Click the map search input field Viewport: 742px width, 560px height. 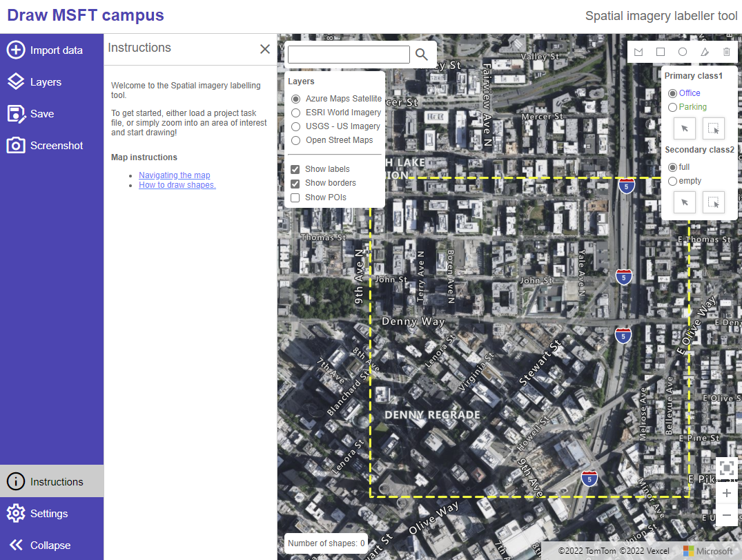349,55
